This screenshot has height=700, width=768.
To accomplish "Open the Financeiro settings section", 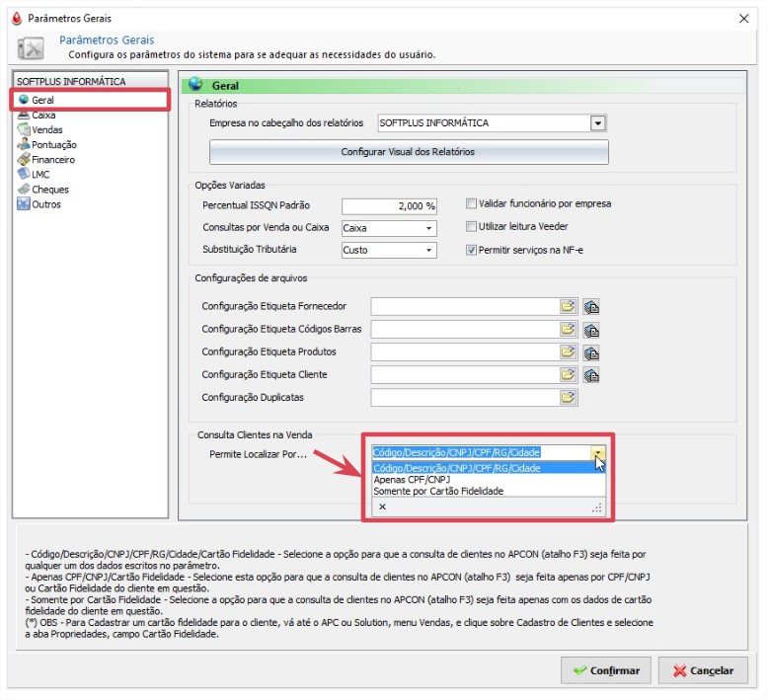I will click(53, 160).
